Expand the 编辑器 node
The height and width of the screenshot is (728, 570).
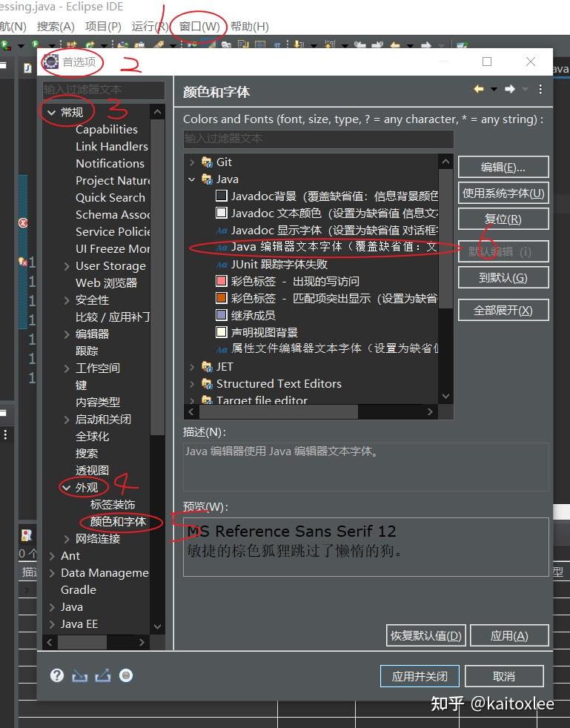coord(67,334)
